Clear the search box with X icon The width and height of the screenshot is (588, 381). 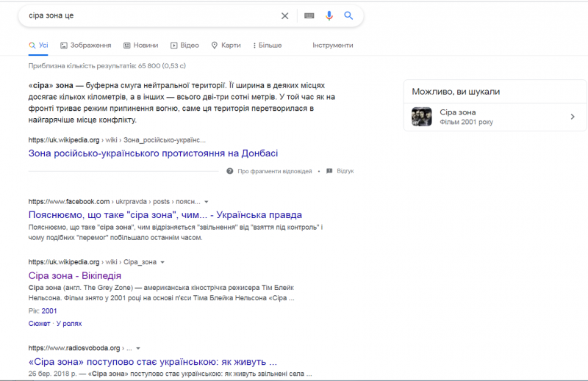pos(285,15)
